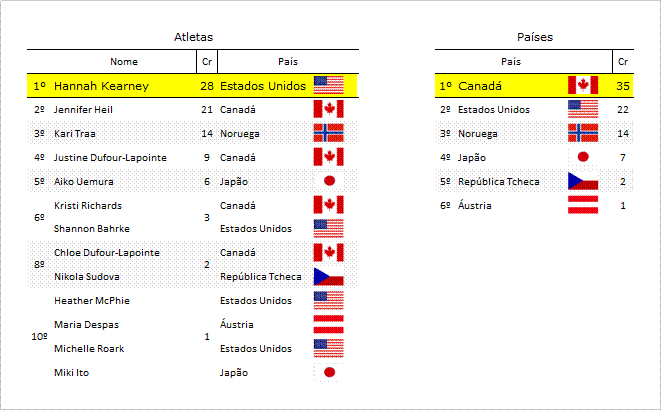Viewport: 662px width, 411px height.
Task: Select the Hannah Kearney highlighted cell
Action: coord(101,86)
